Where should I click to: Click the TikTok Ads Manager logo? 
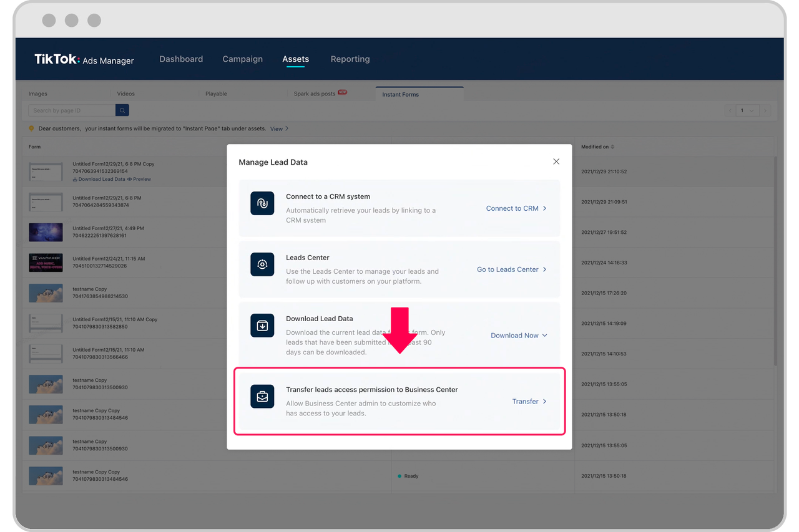click(x=84, y=59)
